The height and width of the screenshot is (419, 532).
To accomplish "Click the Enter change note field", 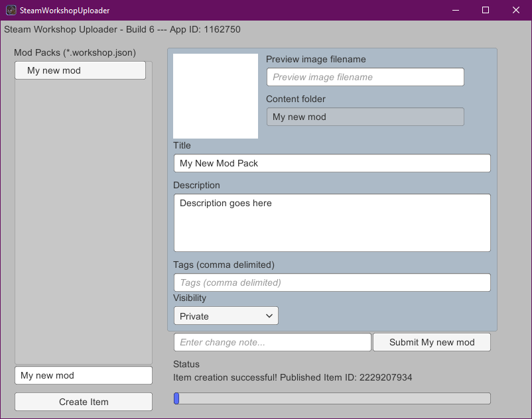I will click(273, 342).
